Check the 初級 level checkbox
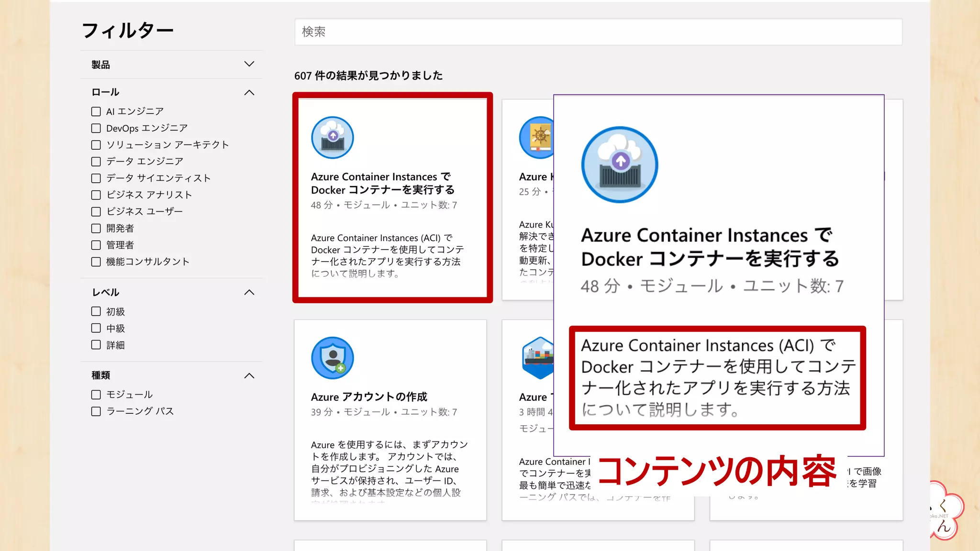 point(96,311)
